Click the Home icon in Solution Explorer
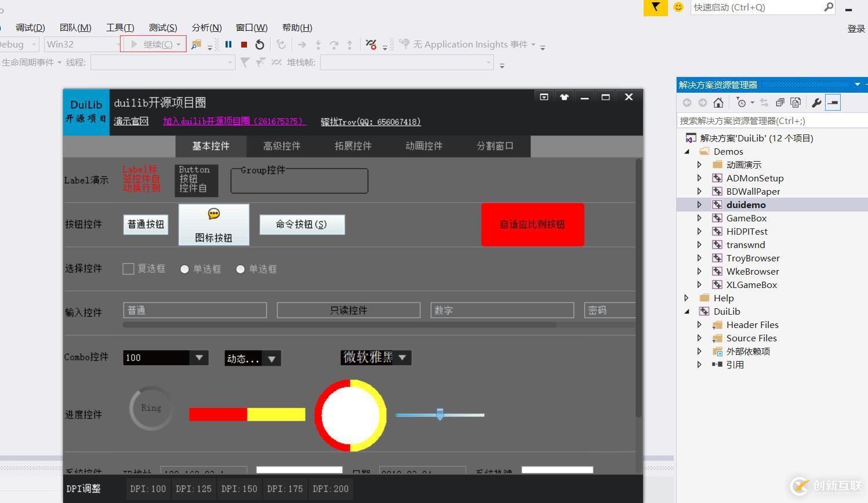 [x=718, y=103]
